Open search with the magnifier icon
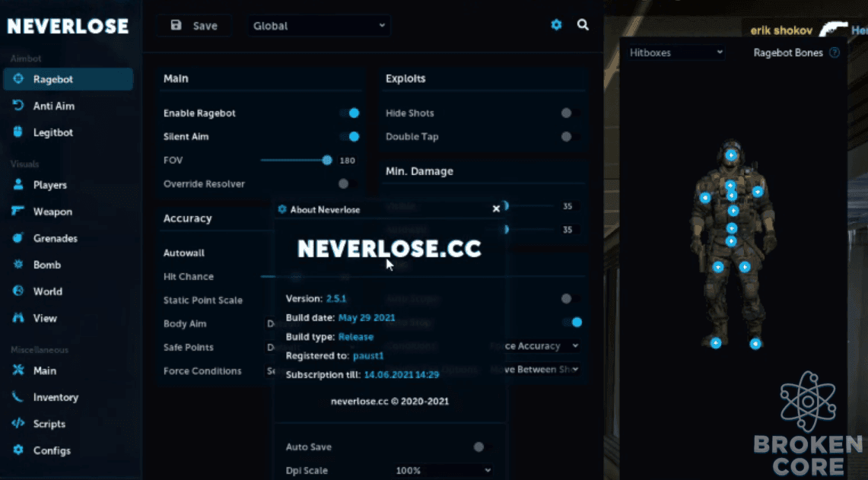The width and height of the screenshot is (868, 480). tap(583, 25)
